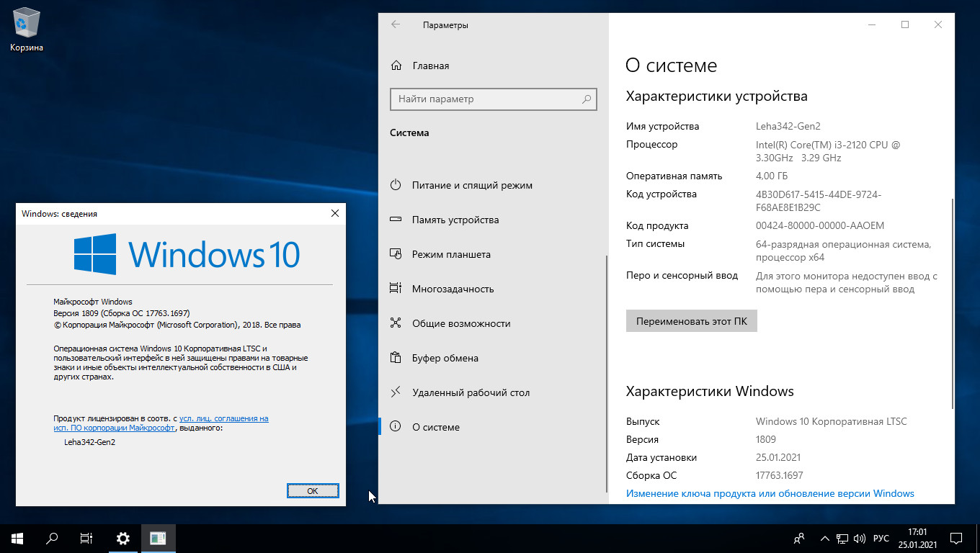Select Многозадачность section
The image size is (980, 553).
pyautogui.click(x=453, y=289)
